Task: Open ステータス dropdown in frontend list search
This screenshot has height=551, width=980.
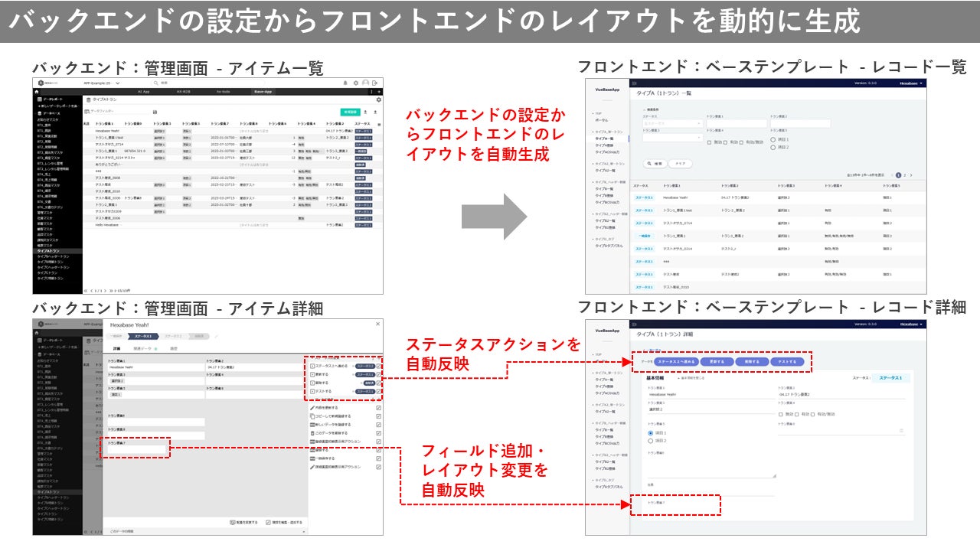Action: [672, 123]
